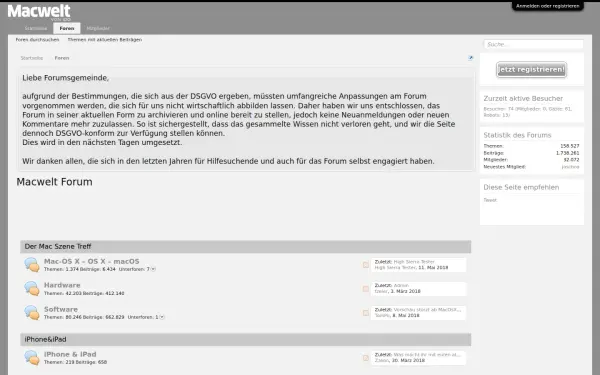Click the Macwelt Forum heading
600x375 pixels.
click(x=54, y=182)
